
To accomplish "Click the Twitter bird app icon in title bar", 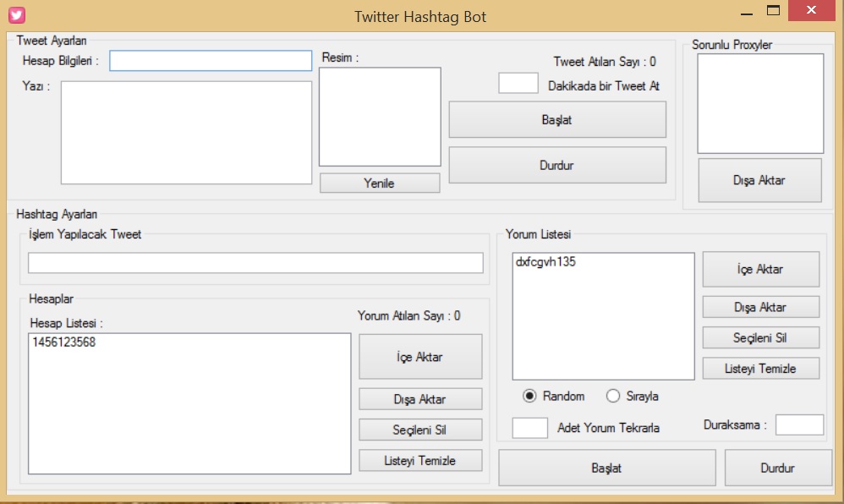I will [x=17, y=15].
